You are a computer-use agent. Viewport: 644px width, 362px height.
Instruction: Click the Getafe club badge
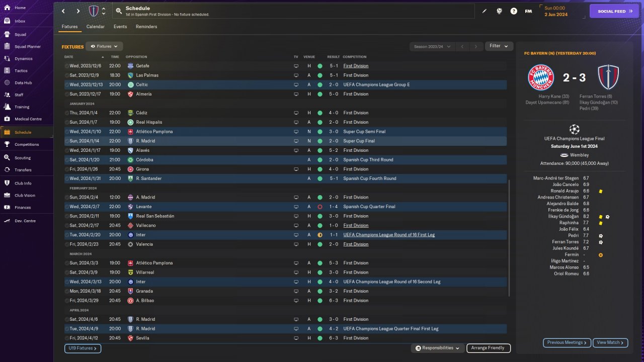[x=130, y=66]
